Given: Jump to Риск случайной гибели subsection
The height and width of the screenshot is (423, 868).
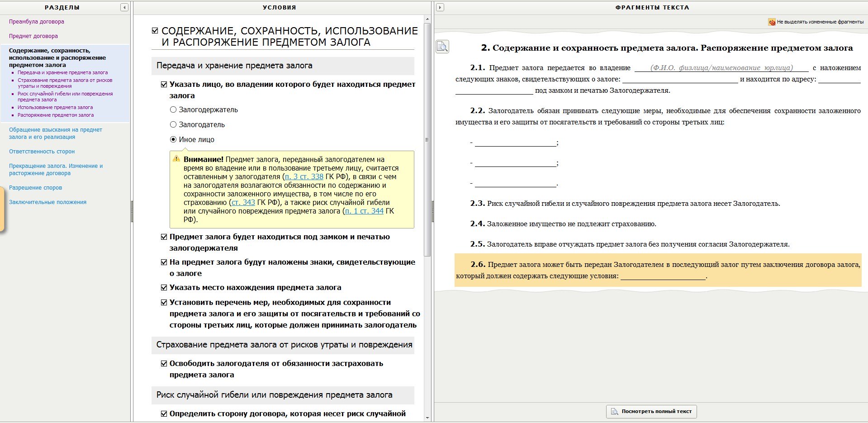Looking at the screenshot, I should [65, 96].
